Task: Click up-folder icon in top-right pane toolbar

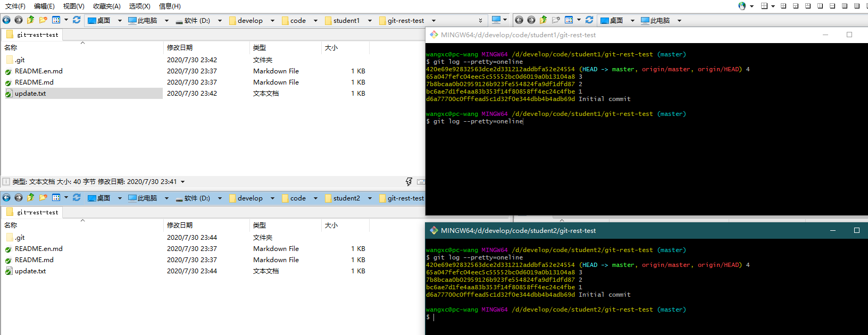Action: click(x=544, y=20)
